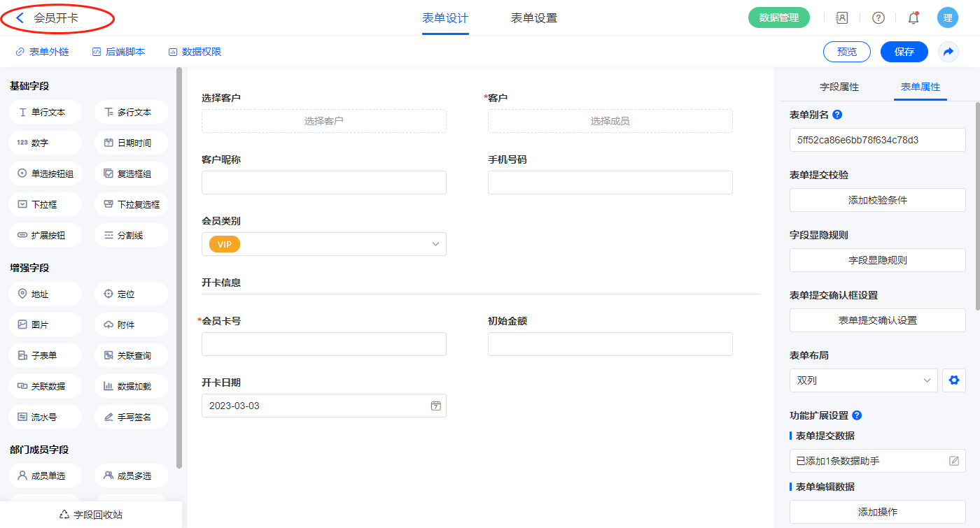Select the 下拉框 field component
980x528 pixels.
(45, 204)
